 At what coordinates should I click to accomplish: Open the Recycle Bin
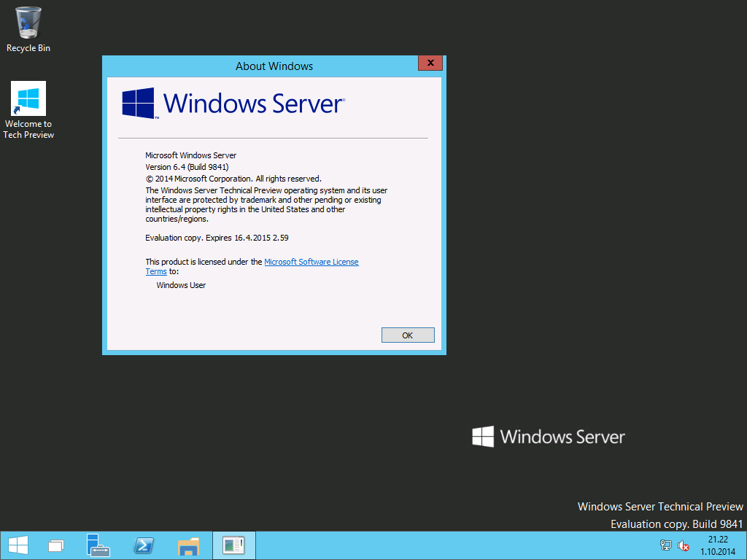pyautogui.click(x=28, y=22)
